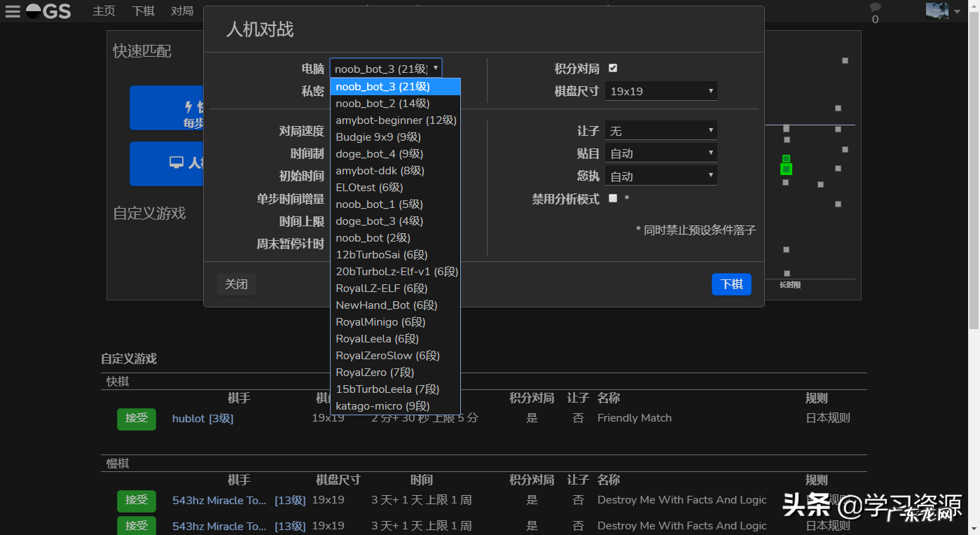
Task: Enable the 积分对局 ranked checkbox
Action: pos(613,68)
